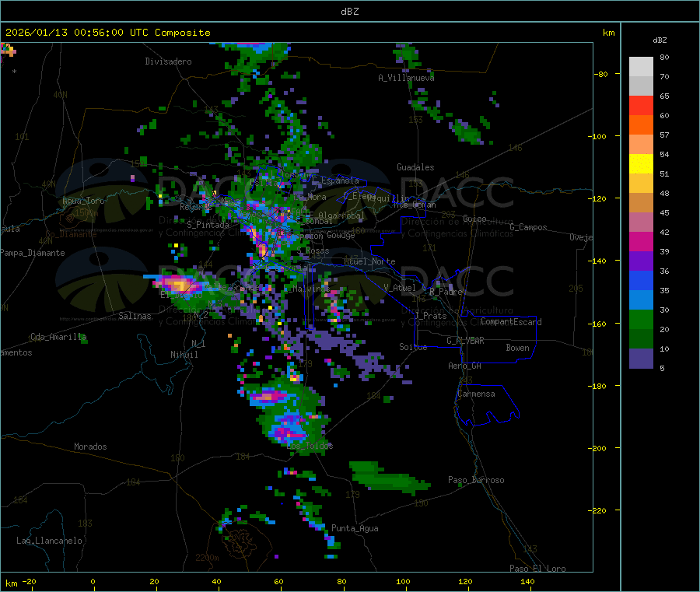Viewport: 700px width, 592px height.
Task: Click the Los_Toldos map label
Action: point(310,446)
